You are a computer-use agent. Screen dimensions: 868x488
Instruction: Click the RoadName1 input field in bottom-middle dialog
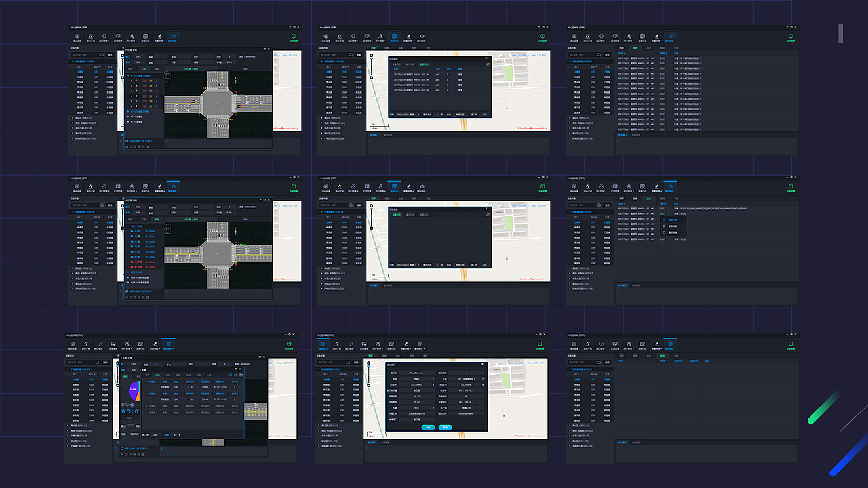(416, 373)
